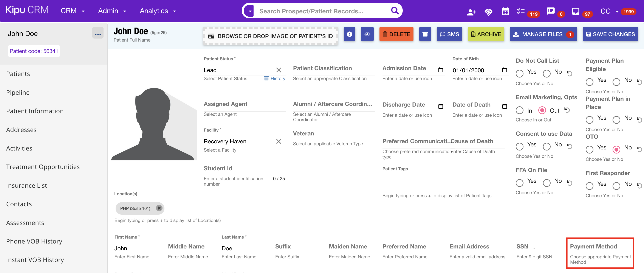This screenshot has height=273, width=644.
Task: Open the chat messages icon in header
Action: pyautogui.click(x=551, y=11)
